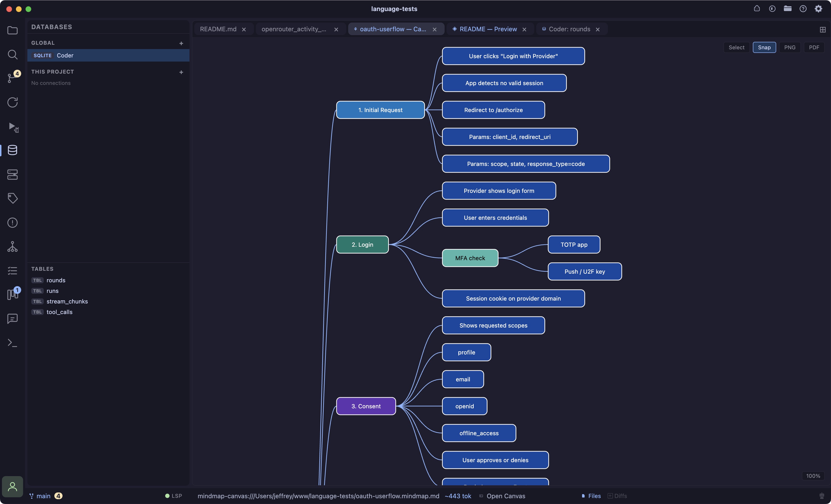
Task: Click the split editor layout icon
Action: [x=823, y=29]
